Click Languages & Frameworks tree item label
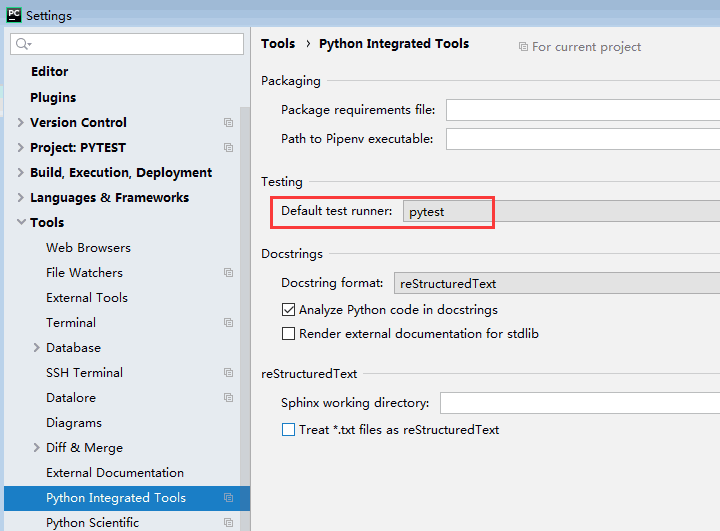 tap(109, 198)
